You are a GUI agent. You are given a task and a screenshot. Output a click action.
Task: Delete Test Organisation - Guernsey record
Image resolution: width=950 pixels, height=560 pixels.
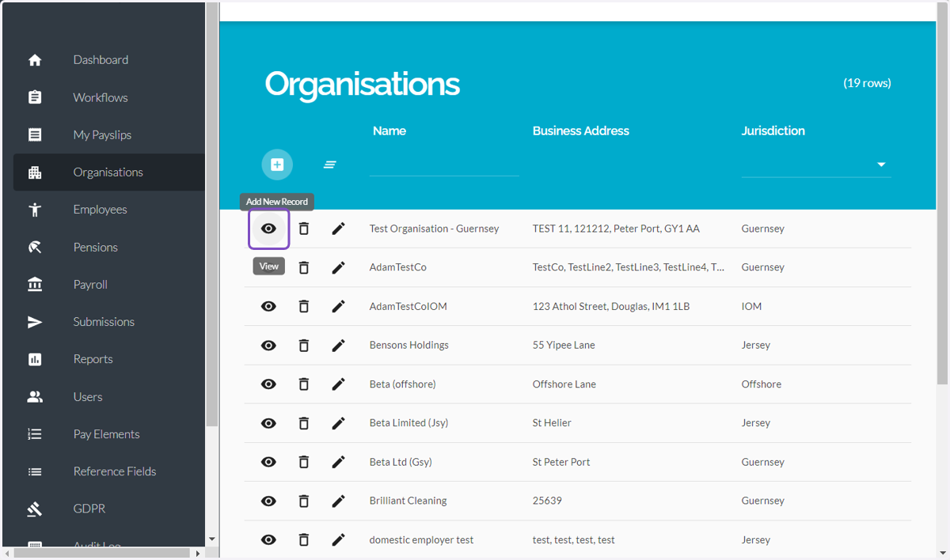tap(304, 229)
